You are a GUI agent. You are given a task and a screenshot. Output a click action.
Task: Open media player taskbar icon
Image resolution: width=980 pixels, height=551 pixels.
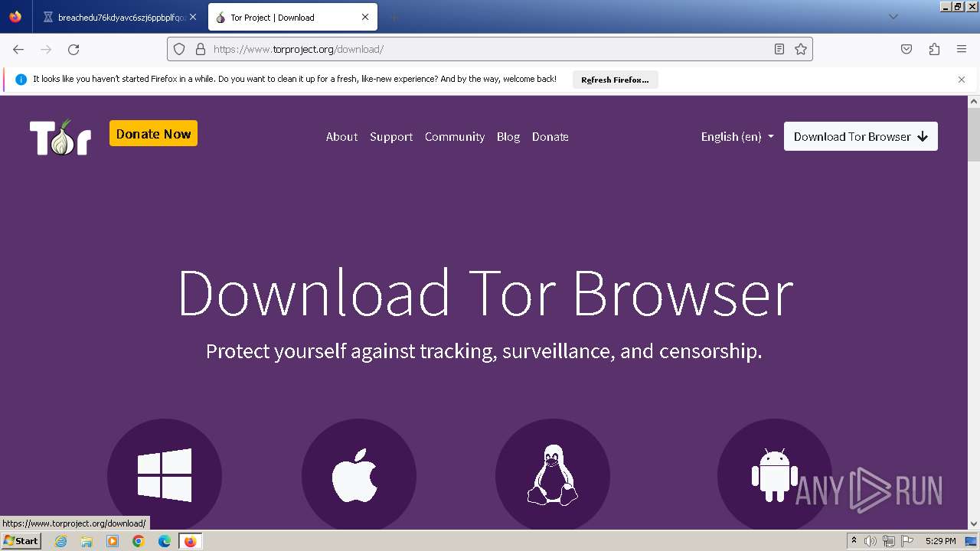pos(113,541)
